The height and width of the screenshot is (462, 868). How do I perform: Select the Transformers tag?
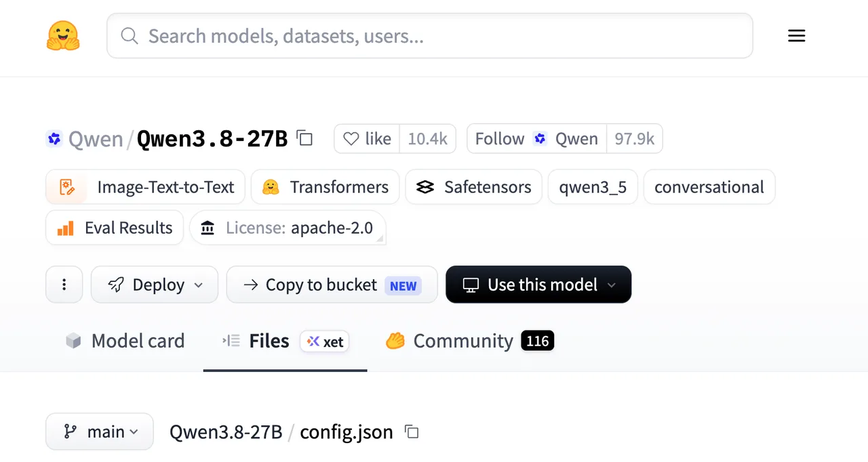325,187
